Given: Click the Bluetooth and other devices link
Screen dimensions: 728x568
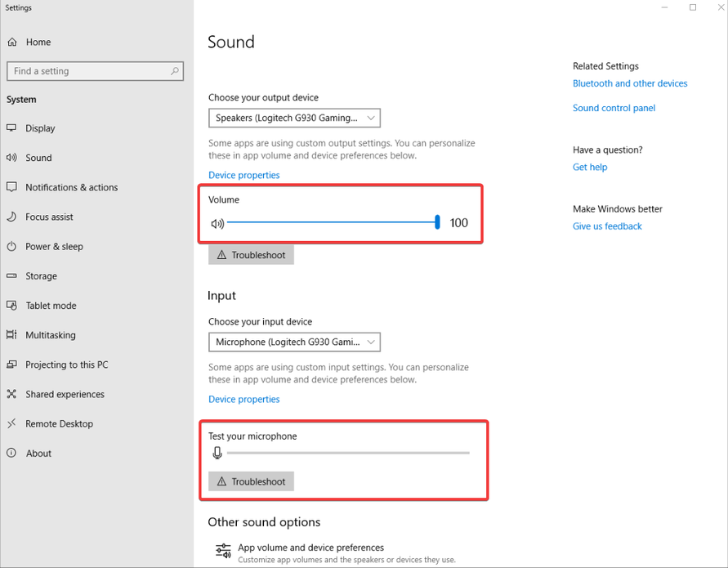Looking at the screenshot, I should pos(630,83).
